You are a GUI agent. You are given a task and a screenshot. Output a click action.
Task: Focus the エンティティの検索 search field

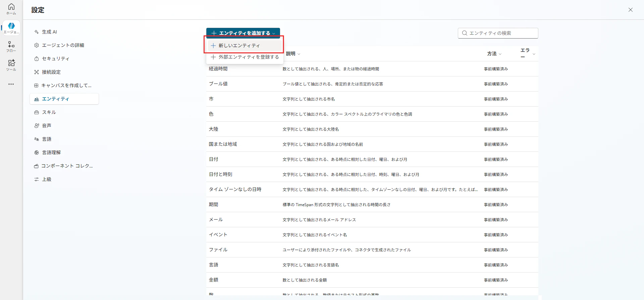pyautogui.click(x=498, y=33)
